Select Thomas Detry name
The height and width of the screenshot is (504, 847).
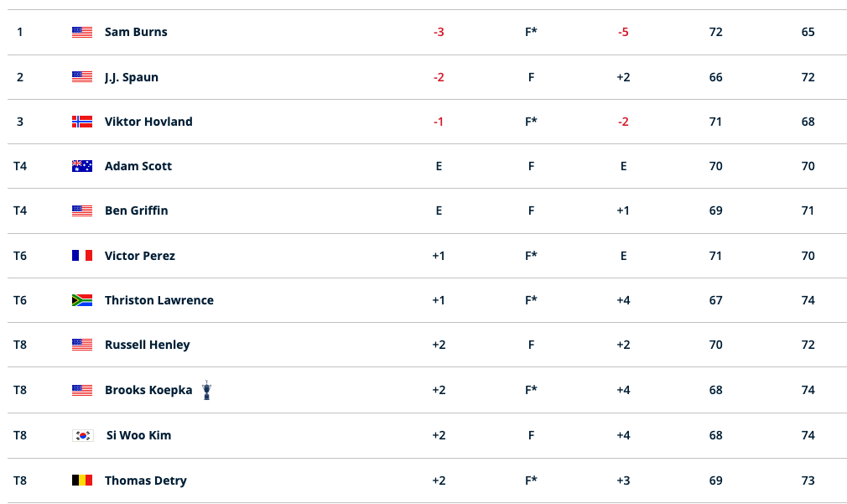coord(146,481)
